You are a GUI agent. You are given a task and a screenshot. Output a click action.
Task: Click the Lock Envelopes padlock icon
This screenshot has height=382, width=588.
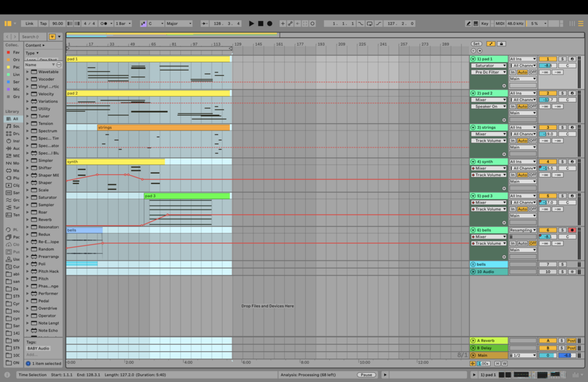tap(501, 44)
